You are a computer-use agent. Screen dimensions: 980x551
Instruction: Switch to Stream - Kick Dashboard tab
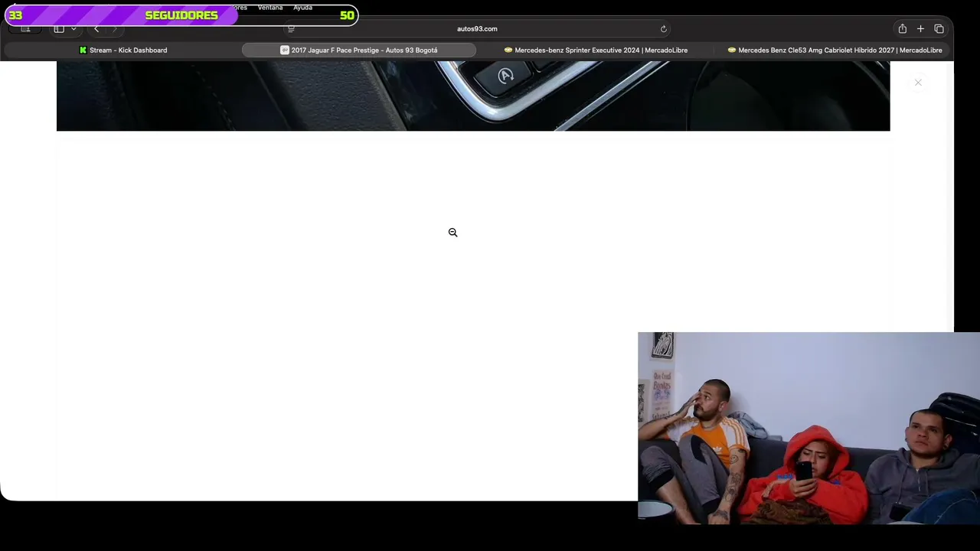click(123, 51)
